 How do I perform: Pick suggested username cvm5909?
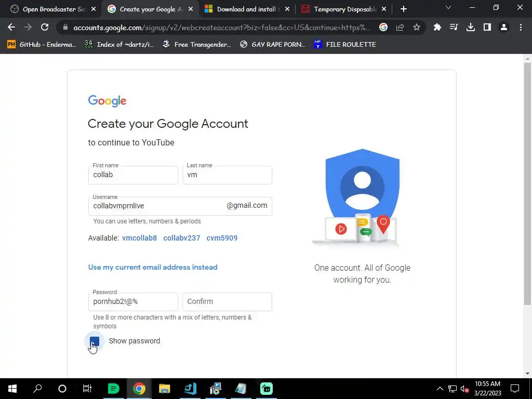click(222, 238)
